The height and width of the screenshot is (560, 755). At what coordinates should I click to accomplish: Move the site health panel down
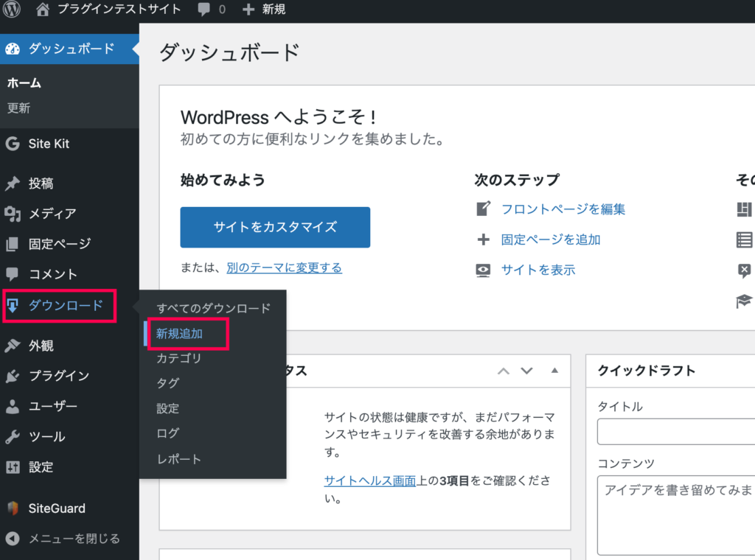point(526,371)
